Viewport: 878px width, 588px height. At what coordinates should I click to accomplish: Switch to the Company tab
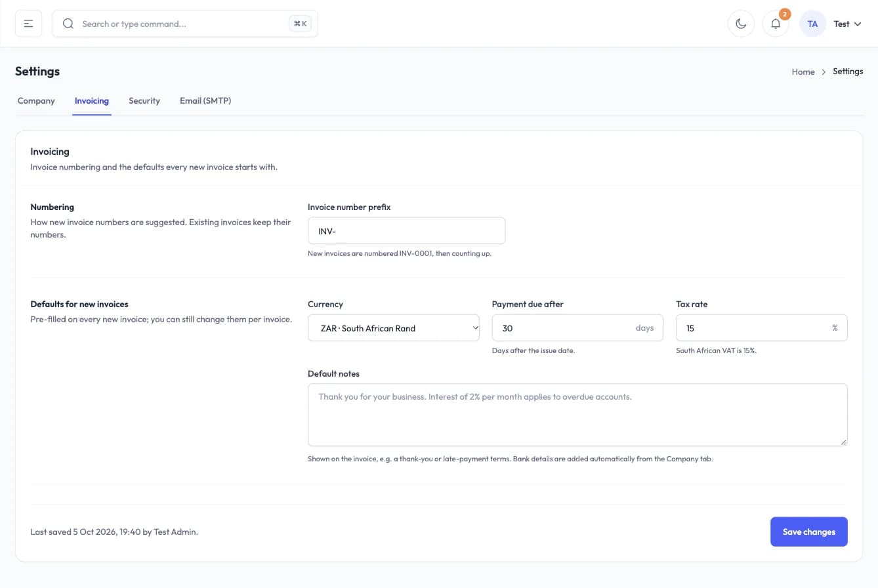click(x=36, y=101)
